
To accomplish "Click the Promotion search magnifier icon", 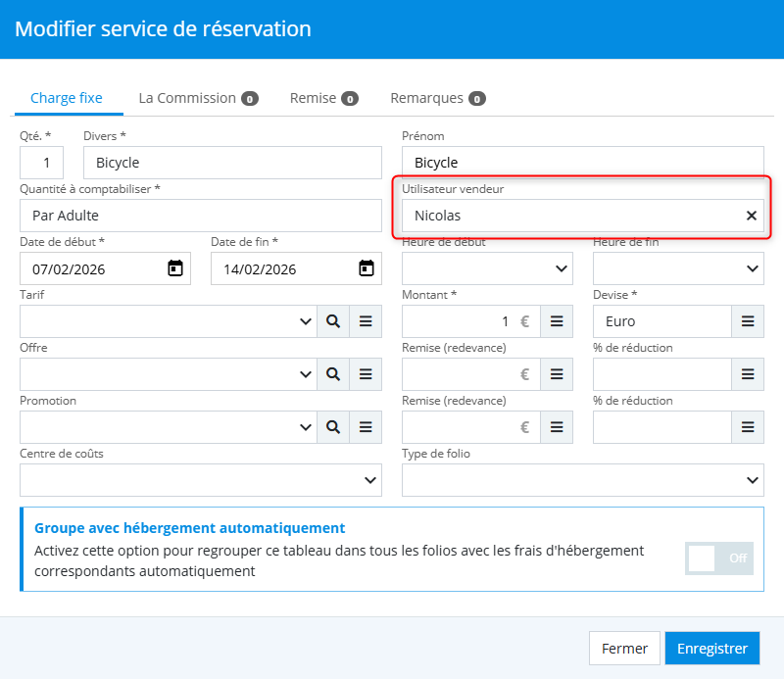I will (333, 427).
